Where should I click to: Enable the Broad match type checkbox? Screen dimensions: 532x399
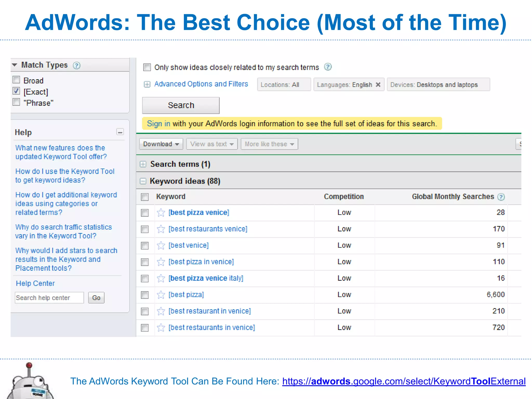(x=16, y=80)
